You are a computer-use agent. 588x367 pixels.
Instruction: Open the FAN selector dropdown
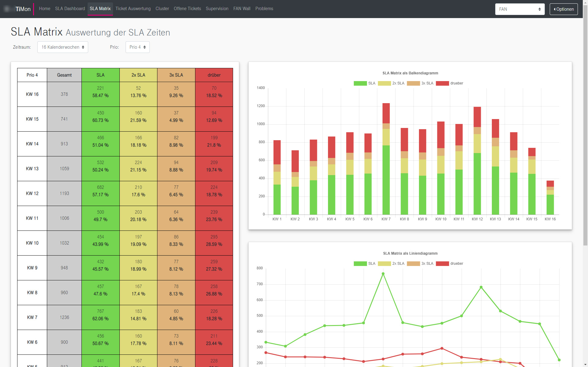tap(520, 9)
